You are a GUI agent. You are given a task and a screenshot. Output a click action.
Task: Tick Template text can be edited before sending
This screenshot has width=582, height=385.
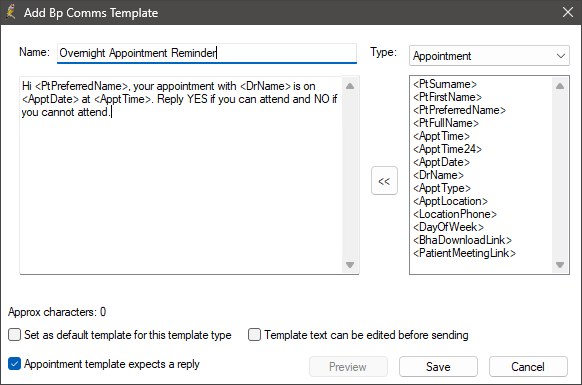pyautogui.click(x=254, y=335)
